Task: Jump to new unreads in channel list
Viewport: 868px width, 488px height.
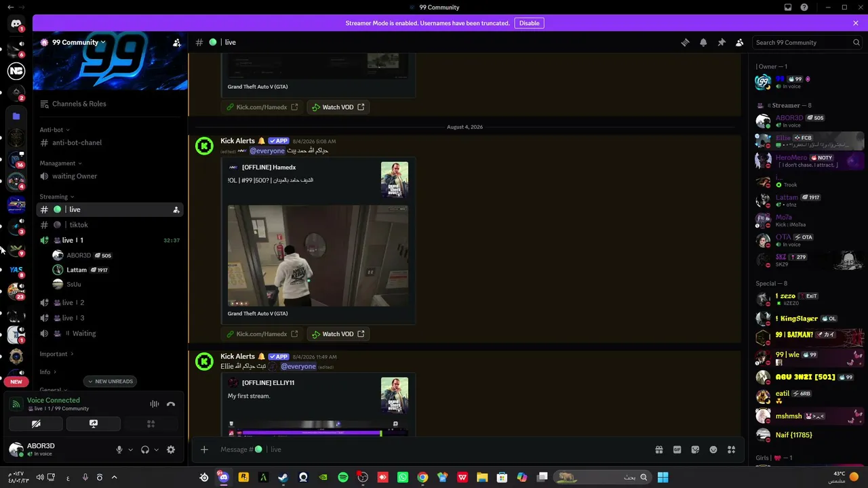Action: pyautogui.click(x=111, y=382)
